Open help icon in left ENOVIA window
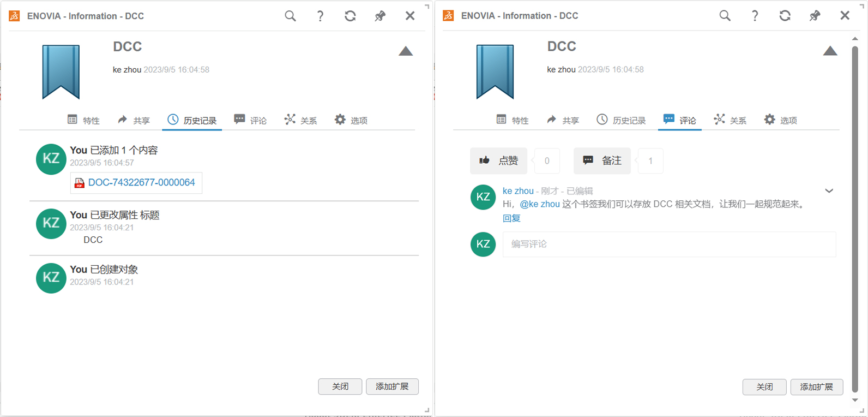The width and height of the screenshot is (868, 417). coord(320,16)
